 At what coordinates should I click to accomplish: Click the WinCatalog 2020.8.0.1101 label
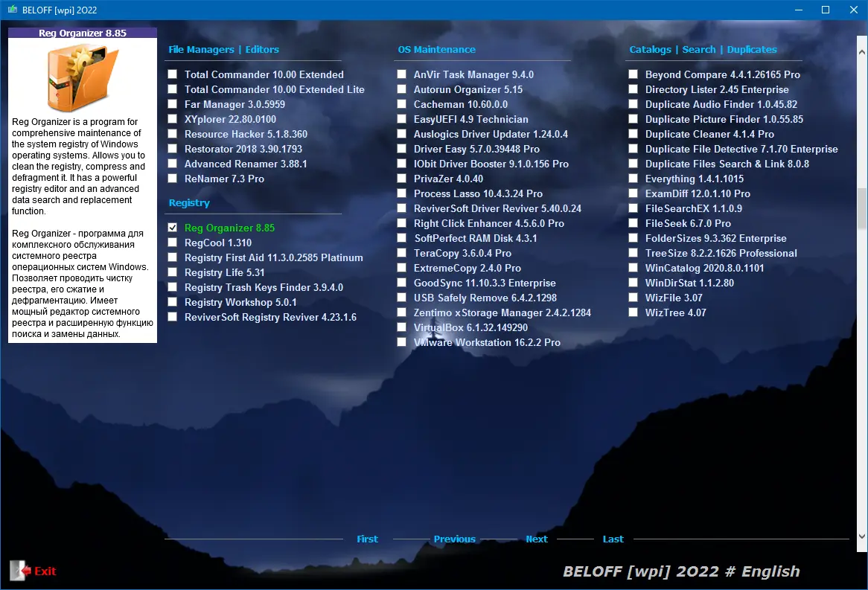click(x=705, y=268)
